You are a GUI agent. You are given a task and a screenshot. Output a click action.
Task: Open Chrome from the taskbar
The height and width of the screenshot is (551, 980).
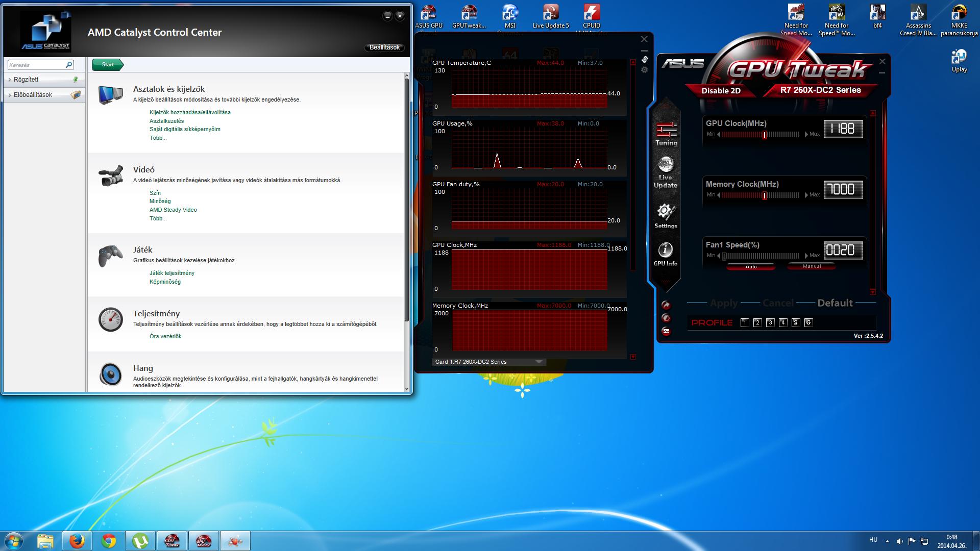(x=109, y=540)
